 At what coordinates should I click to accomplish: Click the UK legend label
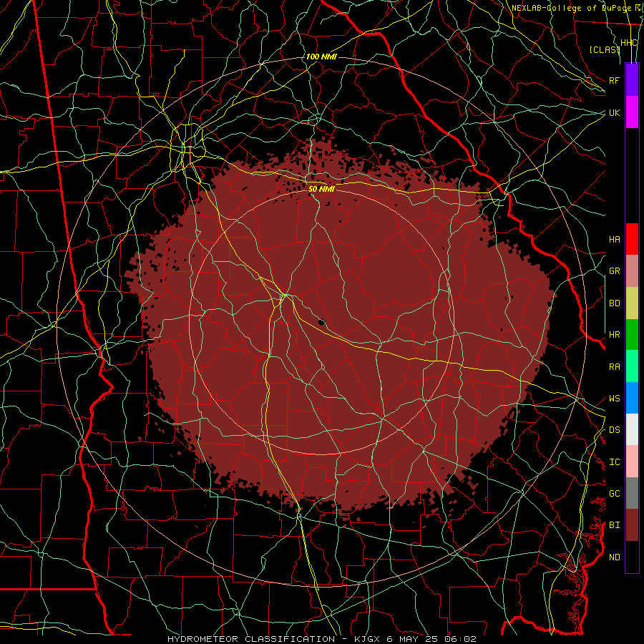coord(614,112)
